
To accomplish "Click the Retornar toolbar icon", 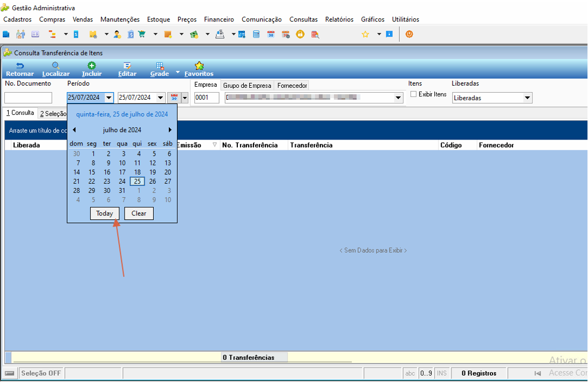I will pyautogui.click(x=20, y=66).
